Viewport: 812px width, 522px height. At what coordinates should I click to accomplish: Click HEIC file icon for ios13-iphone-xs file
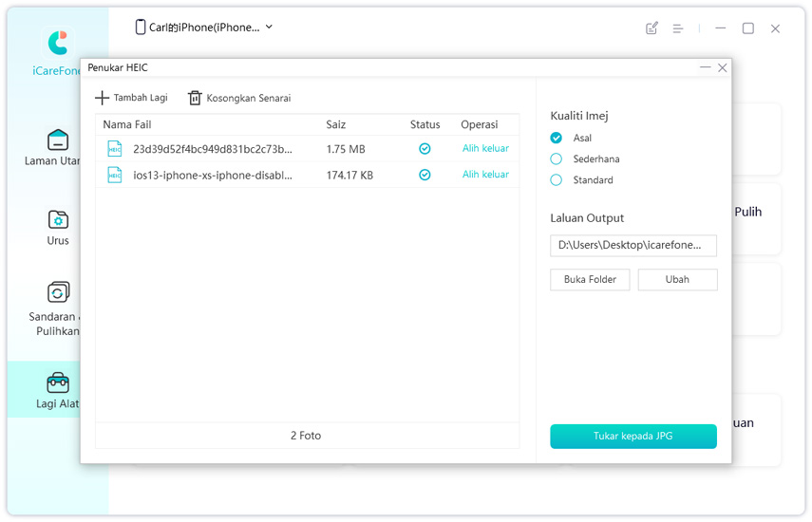pyautogui.click(x=115, y=175)
